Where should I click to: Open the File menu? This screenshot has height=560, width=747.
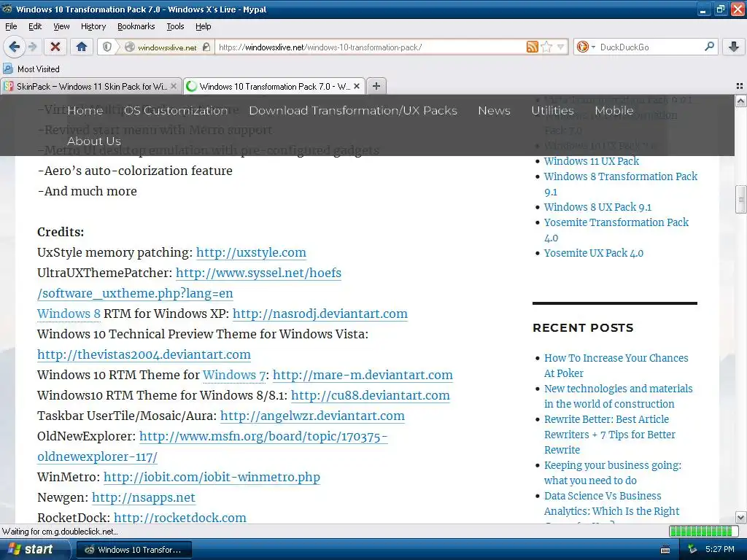[11, 26]
